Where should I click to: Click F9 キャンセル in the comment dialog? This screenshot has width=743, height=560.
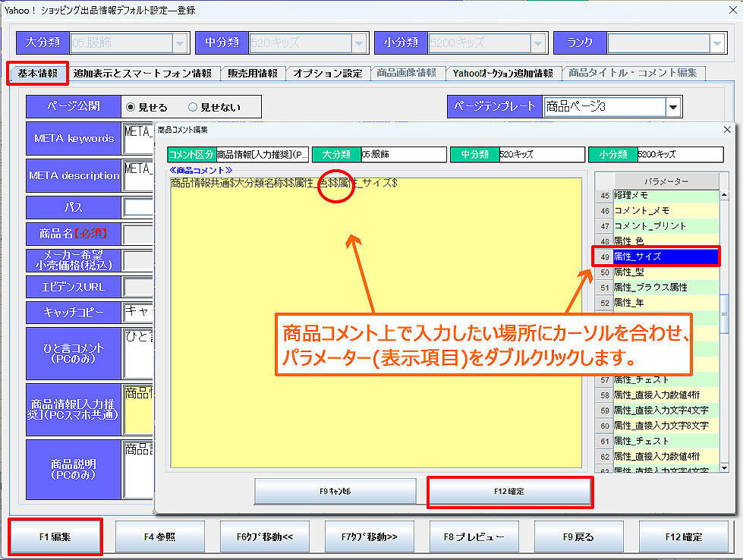click(x=335, y=492)
